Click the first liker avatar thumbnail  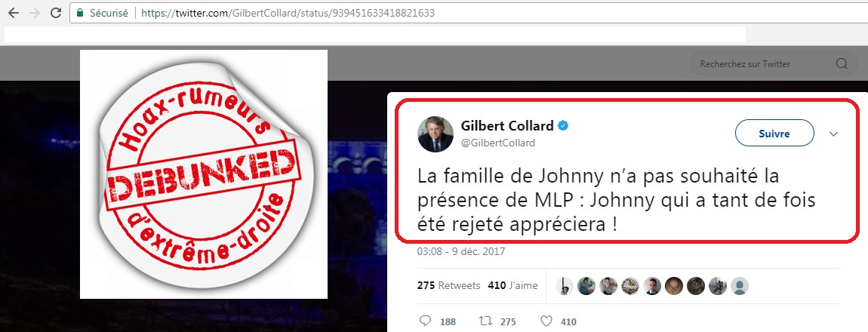click(x=564, y=285)
